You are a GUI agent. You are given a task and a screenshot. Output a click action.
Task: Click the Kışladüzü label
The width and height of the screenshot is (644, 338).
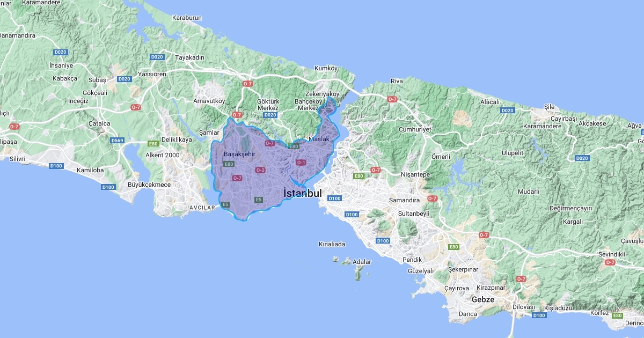559,308
